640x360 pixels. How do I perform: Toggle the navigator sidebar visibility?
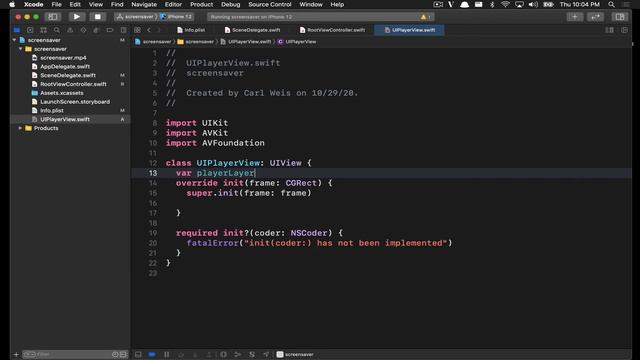point(53,17)
